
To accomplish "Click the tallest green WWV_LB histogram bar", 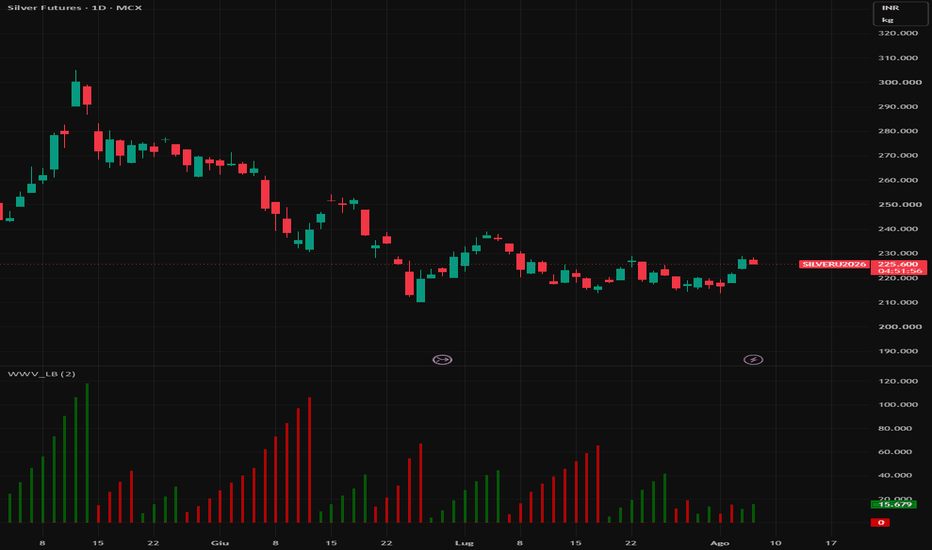I will pyautogui.click(x=87, y=453).
